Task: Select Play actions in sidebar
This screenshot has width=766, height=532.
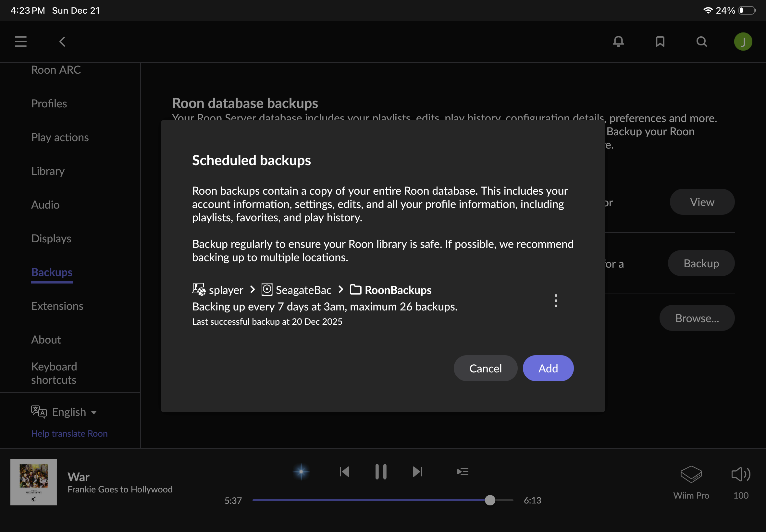Action: (60, 137)
